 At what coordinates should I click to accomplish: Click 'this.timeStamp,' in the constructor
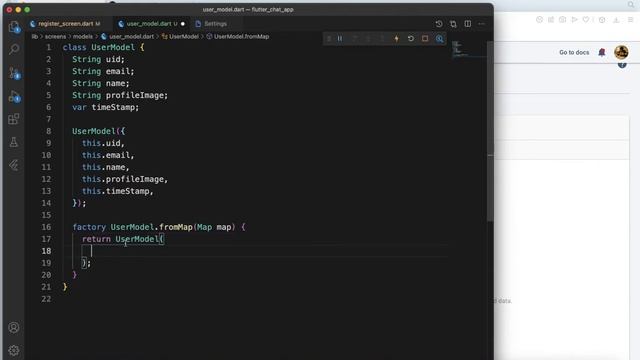(x=118, y=191)
